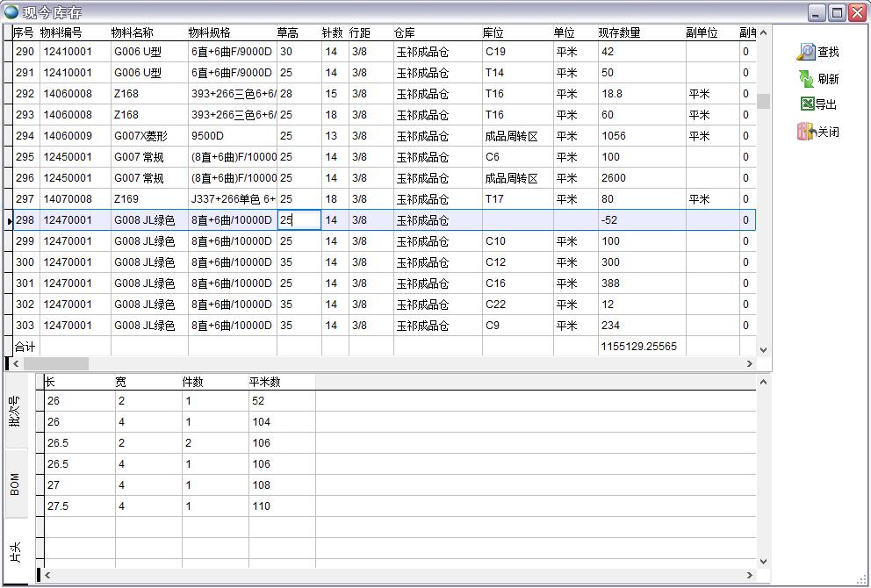Switch to the BOM side tab
The image size is (871, 588).
coord(15,484)
